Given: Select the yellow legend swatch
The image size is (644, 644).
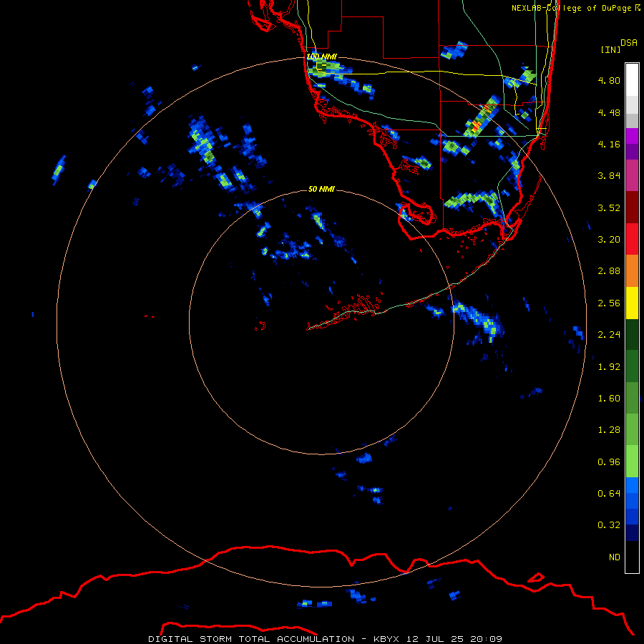Looking at the screenshot, I should pos(632,303).
